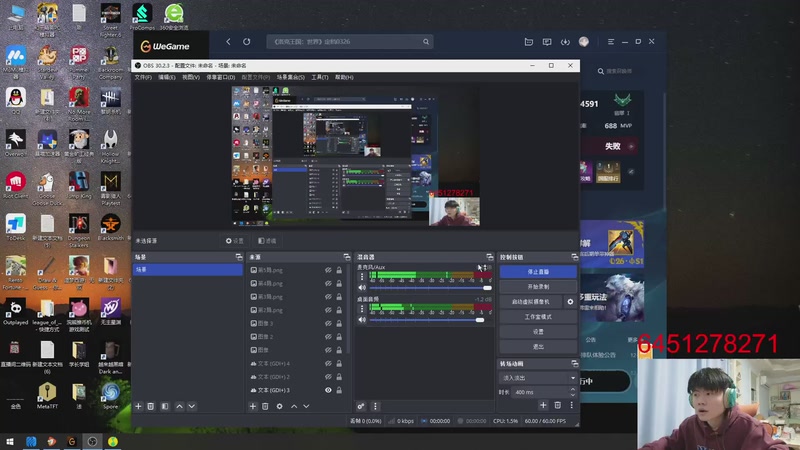Move source down in the list

point(306,406)
